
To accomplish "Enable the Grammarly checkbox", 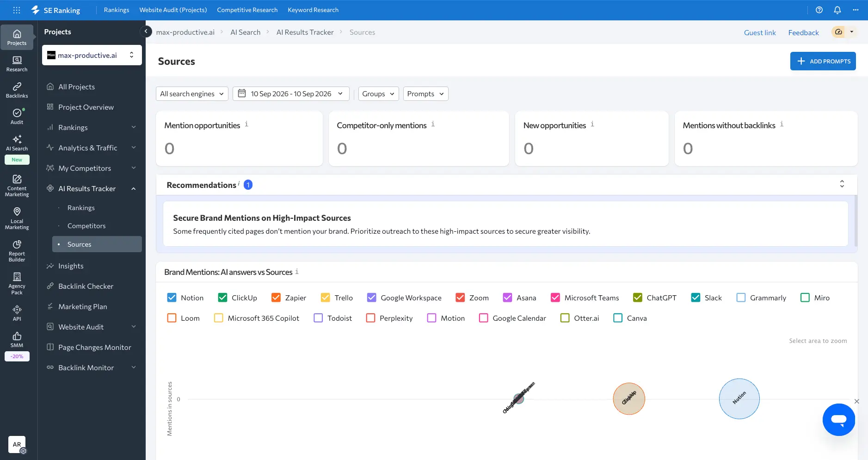I will (x=741, y=298).
